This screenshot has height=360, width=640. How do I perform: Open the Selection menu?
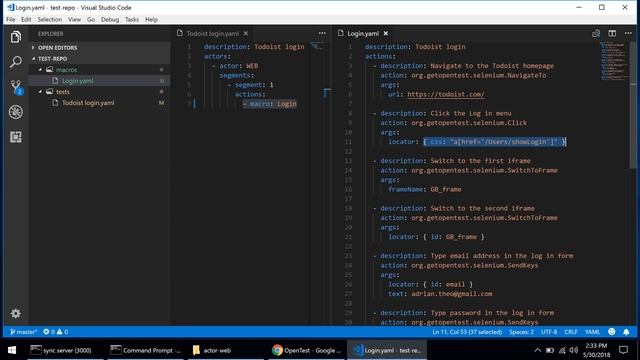click(50, 19)
